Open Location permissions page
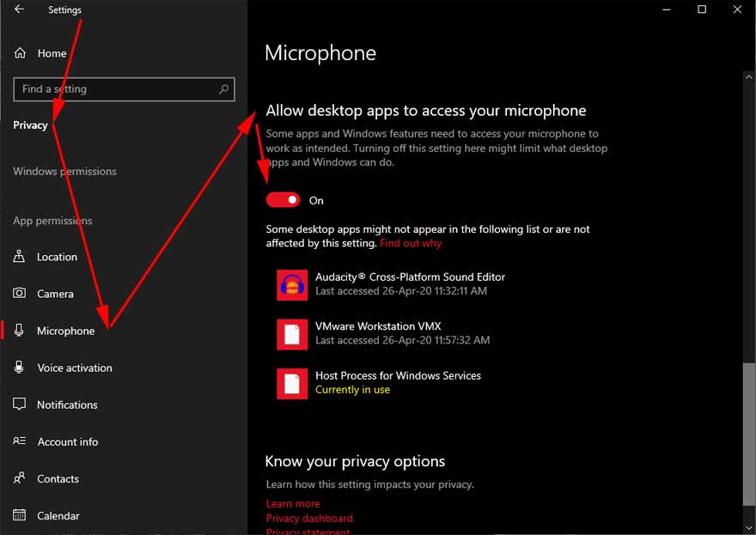 [57, 257]
